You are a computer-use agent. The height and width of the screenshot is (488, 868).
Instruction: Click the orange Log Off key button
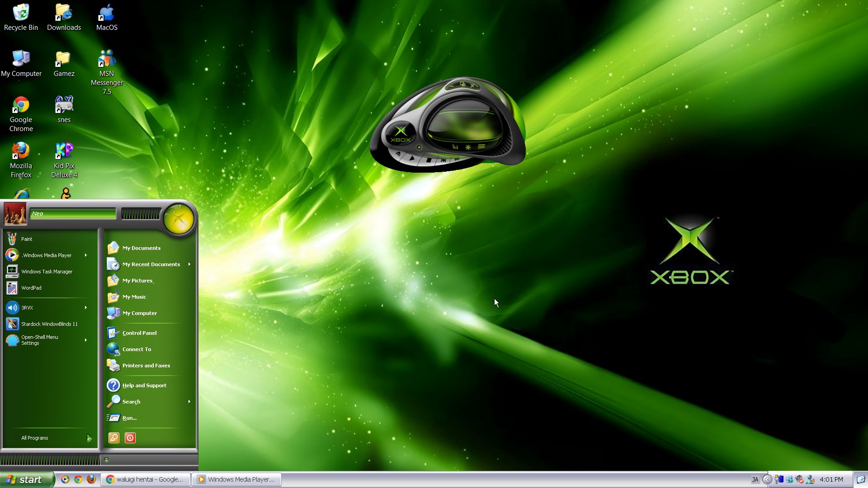113,438
